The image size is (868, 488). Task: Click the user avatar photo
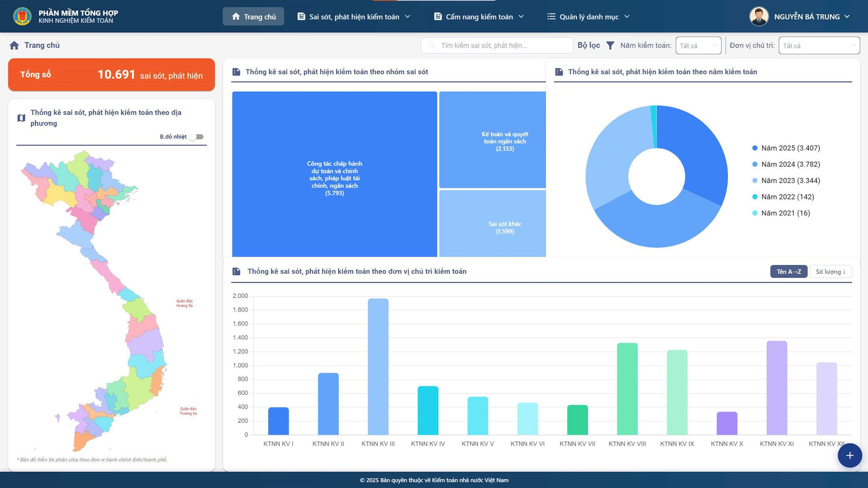coord(759,16)
